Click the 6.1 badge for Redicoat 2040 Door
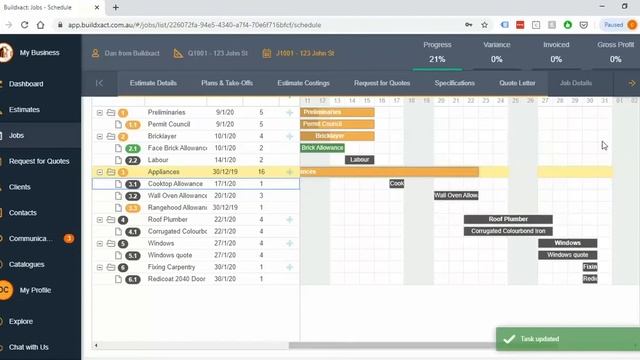This screenshot has height=360, width=640. 133,280
